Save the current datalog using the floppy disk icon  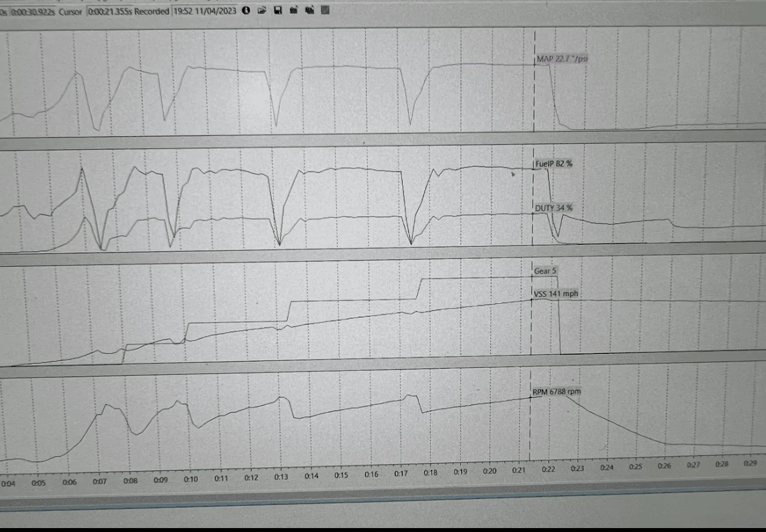click(278, 10)
